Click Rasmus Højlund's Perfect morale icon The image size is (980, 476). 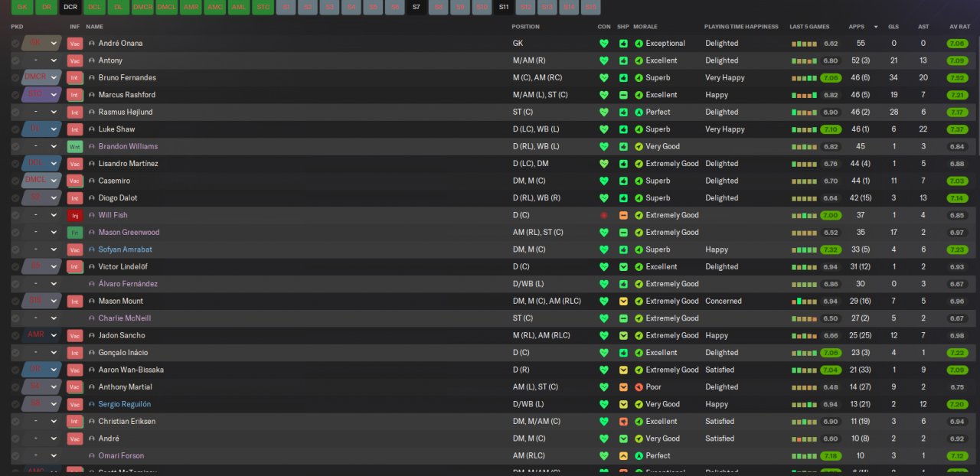(639, 112)
